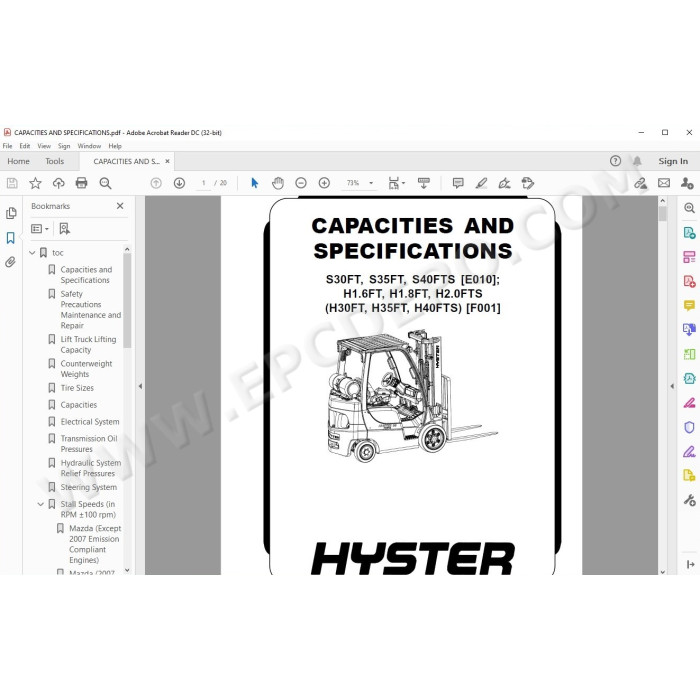Open the notifications bell
Image resolution: width=700 pixels, height=700 pixels.
pos(637,161)
